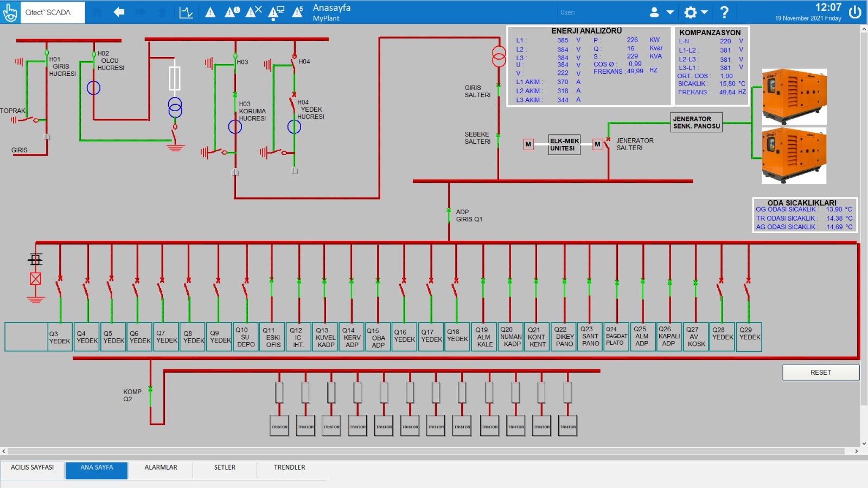Click the dimmed up arrow icon

(x=162, y=12)
